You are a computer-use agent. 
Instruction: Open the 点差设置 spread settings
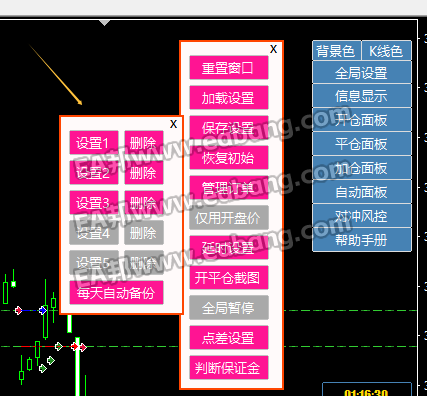(229, 338)
